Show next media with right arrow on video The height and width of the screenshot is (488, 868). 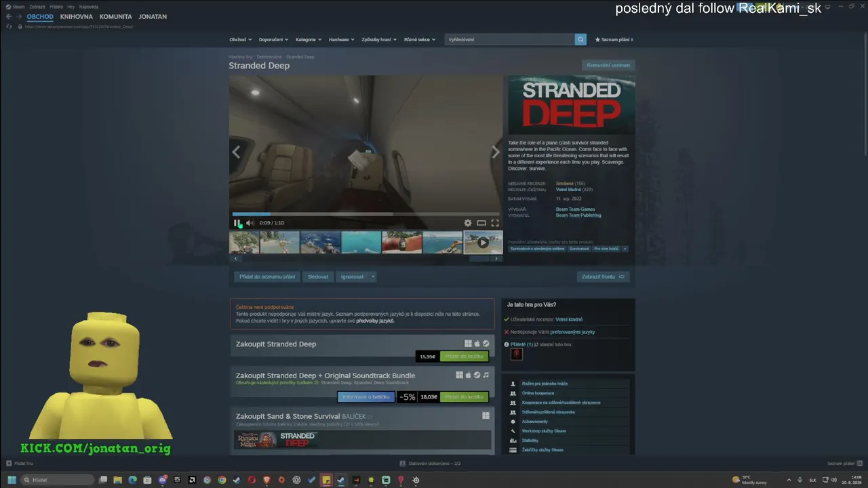click(495, 152)
